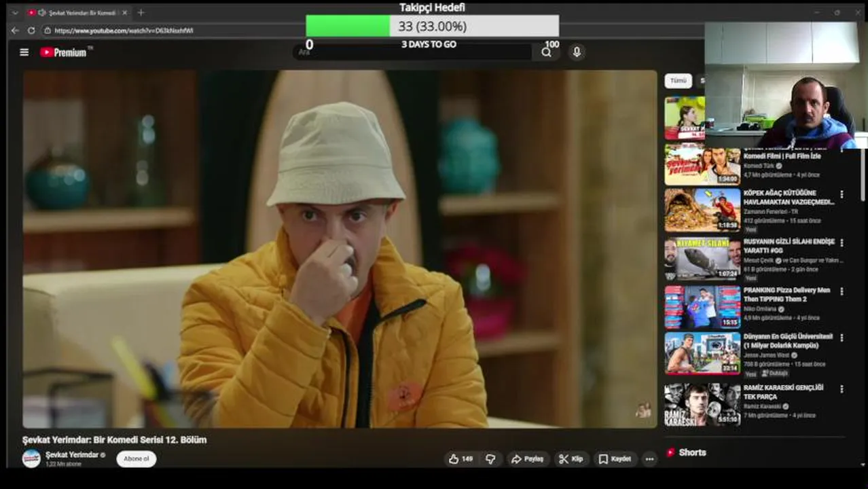Open Komedi Filmi Full Film thumbnail
868x489 pixels.
point(702,164)
